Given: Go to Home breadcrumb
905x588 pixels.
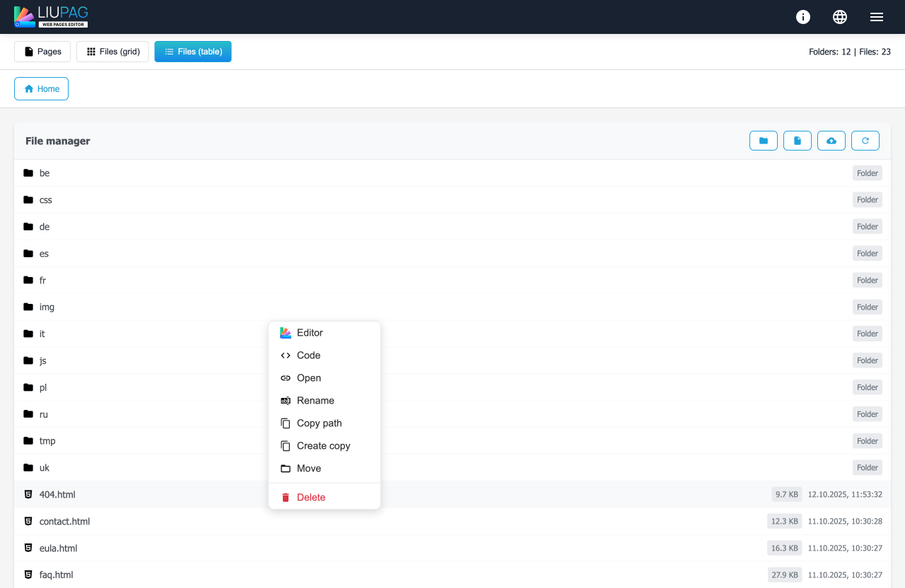Looking at the screenshot, I should point(41,89).
